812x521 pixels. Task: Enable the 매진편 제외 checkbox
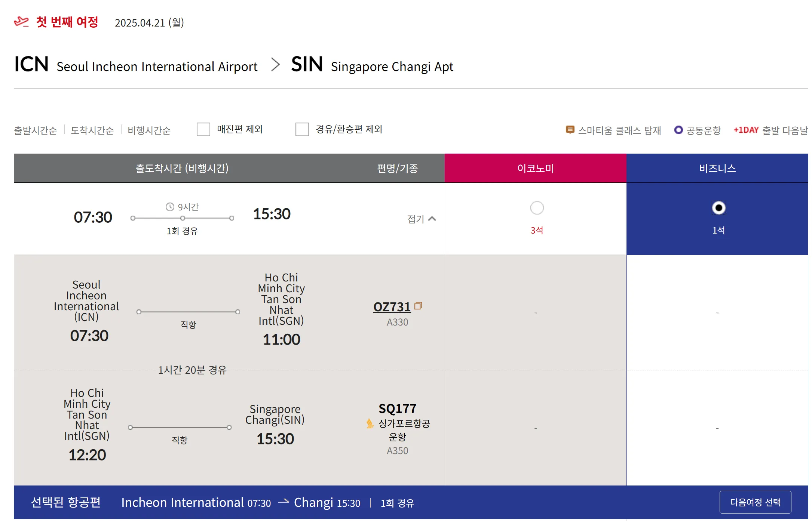[x=203, y=129]
